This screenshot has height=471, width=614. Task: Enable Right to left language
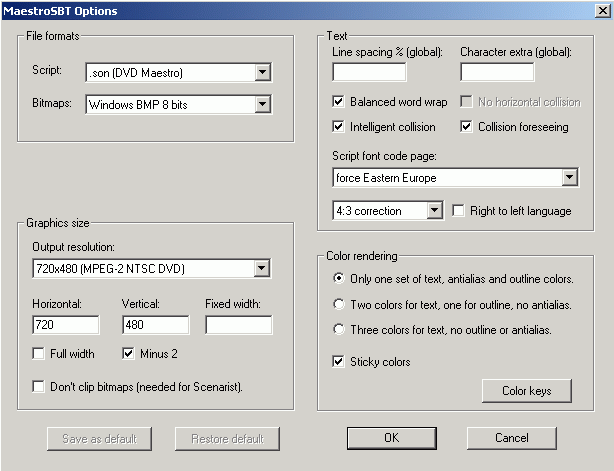point(459,211)
